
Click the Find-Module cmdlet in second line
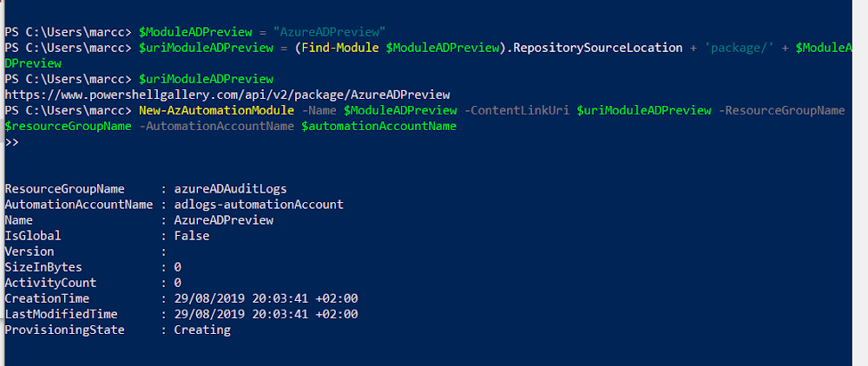pyautogui.click(x=340, y=48)
